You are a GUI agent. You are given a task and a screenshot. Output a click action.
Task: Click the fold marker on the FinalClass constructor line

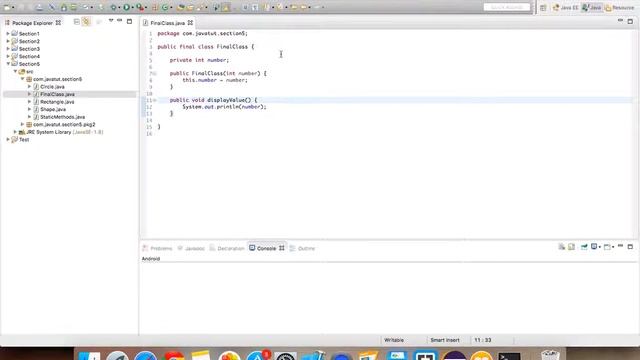[x=155, y=73]
